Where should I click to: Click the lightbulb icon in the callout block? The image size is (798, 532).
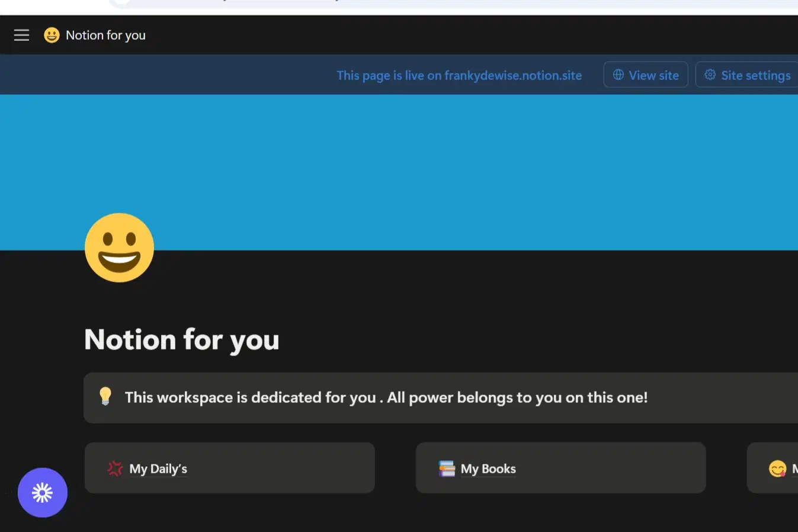[105, 397]
